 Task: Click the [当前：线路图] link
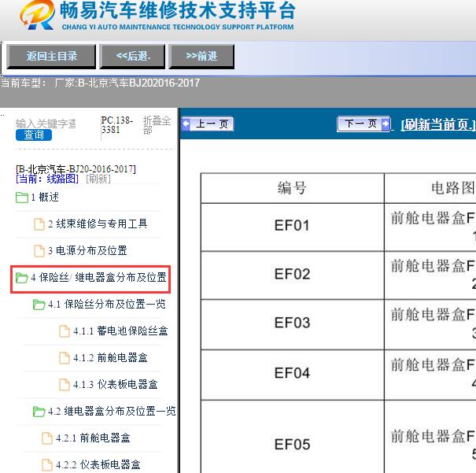click(x=47, y=179)
